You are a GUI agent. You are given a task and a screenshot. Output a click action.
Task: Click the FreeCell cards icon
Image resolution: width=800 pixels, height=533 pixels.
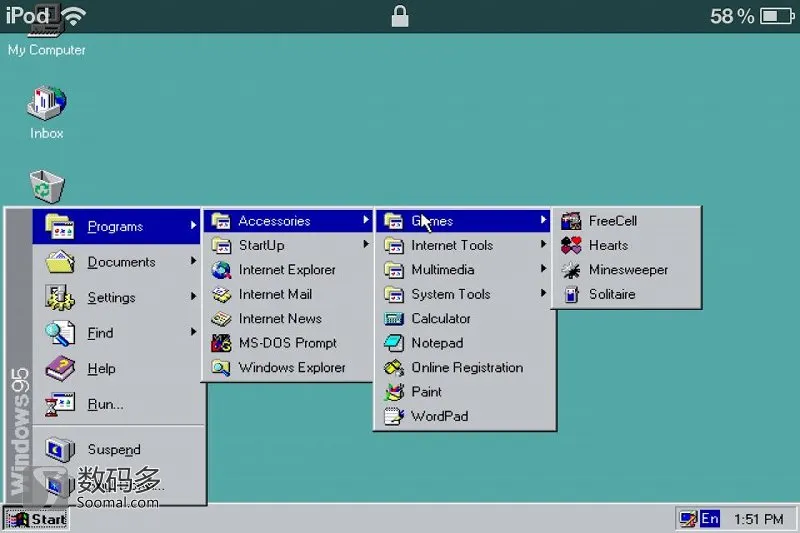[571, 221]
